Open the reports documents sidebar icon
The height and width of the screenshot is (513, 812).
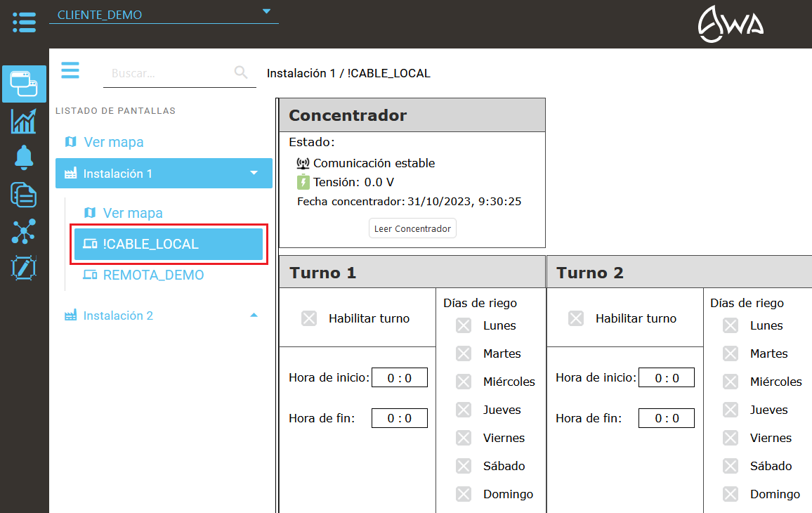pyautogui.click(x=24, y=195)
